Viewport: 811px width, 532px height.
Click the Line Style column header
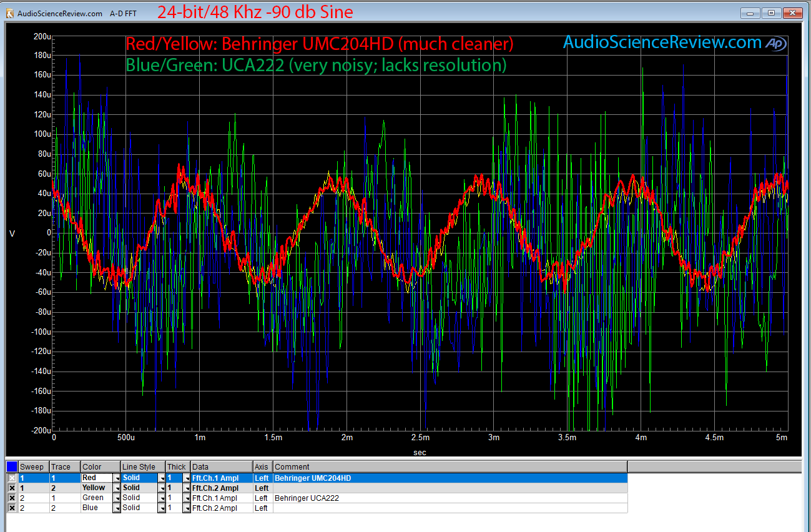point(143,466)
